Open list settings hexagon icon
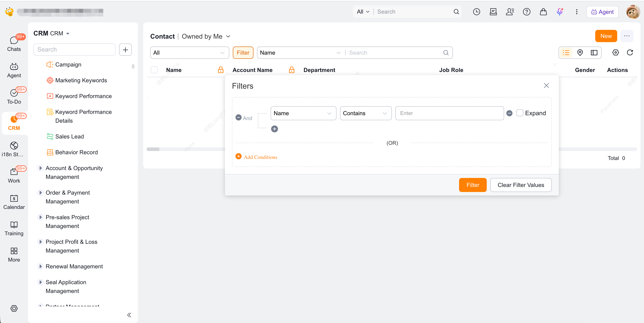Viewport: 644px width, 323px height. pyautogui.click(x=615, y=53)
